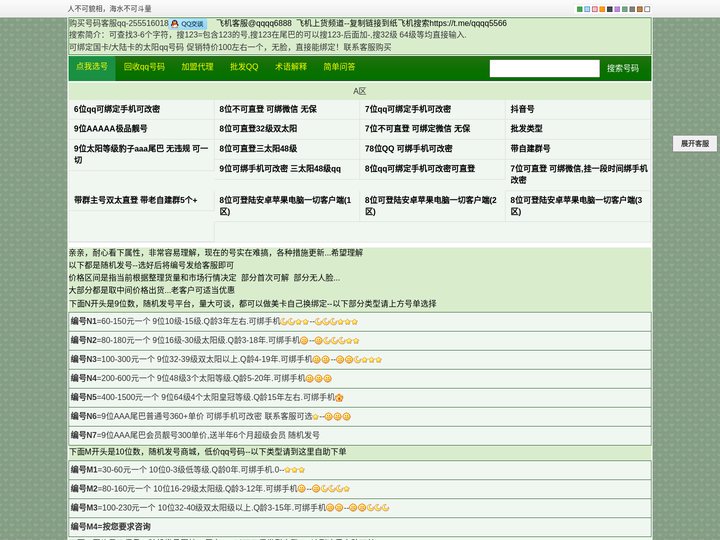The width and height of the screenshot is (720, 540).
Task: Open 8位不可直登 可绑微信 无保 category
Action: (268, 109)
